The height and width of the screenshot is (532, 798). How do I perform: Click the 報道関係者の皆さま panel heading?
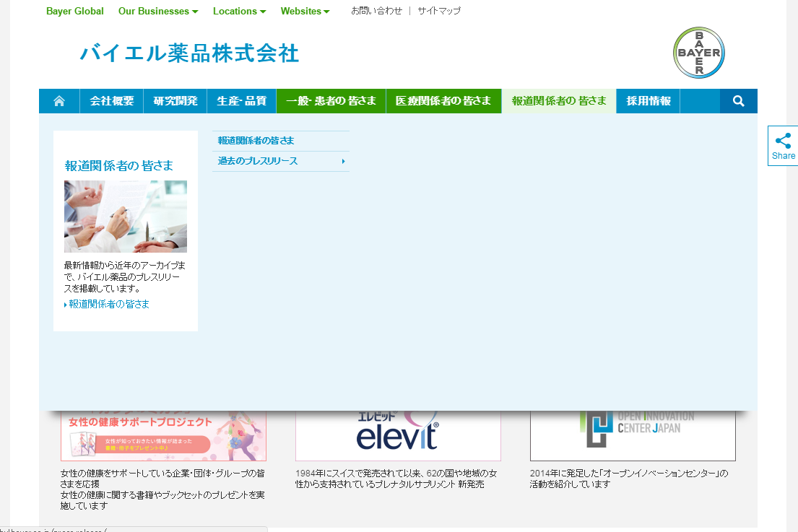(118, 166)
